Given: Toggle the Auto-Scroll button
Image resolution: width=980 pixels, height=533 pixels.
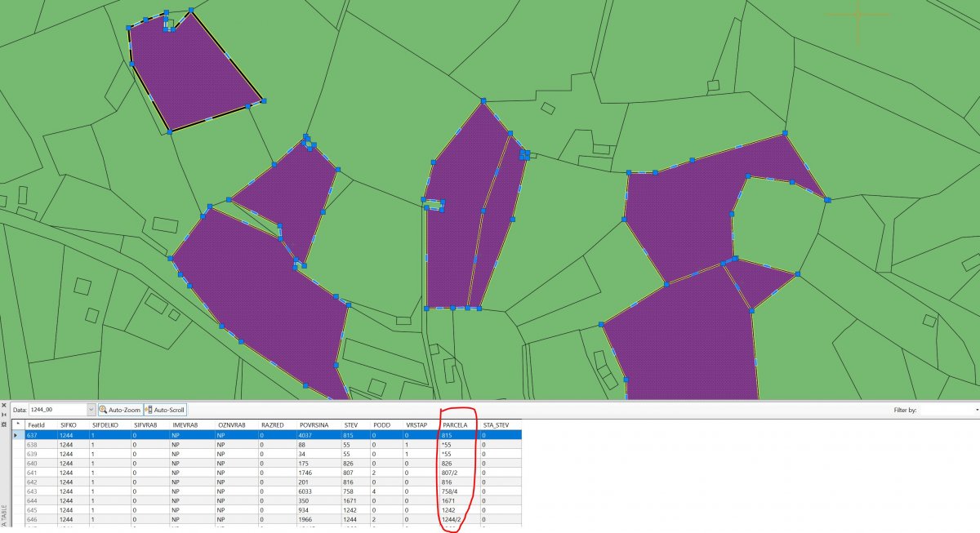Looking at the screenshot, I should [x=165, y=410].
